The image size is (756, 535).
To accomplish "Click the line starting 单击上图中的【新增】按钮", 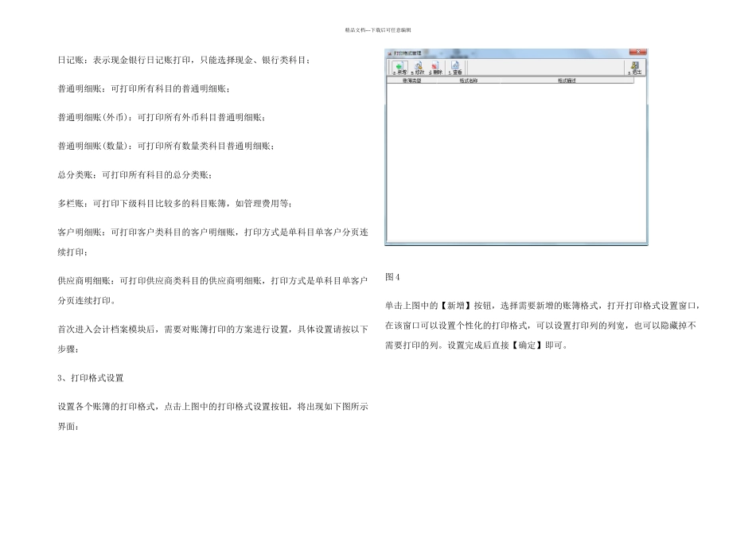I will [543, 306].
